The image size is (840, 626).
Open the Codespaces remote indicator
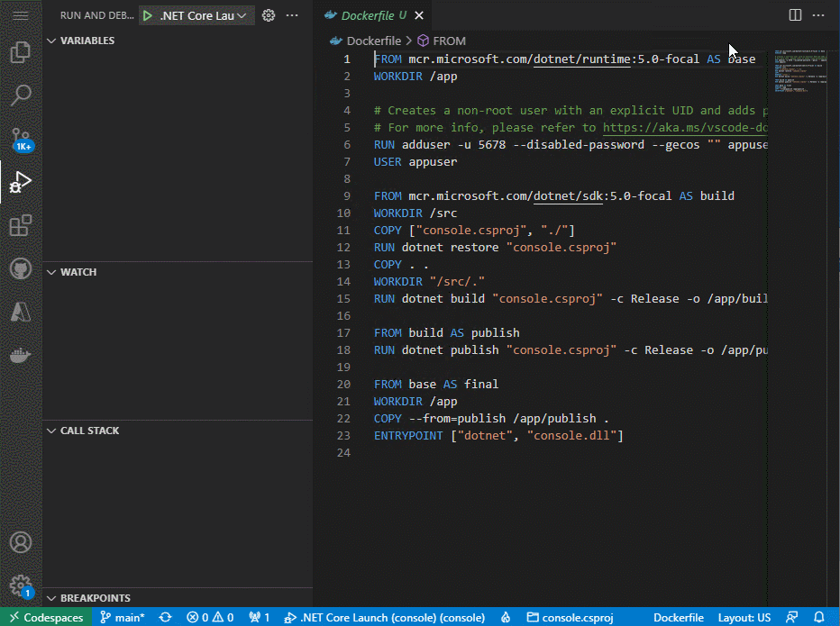46,617
